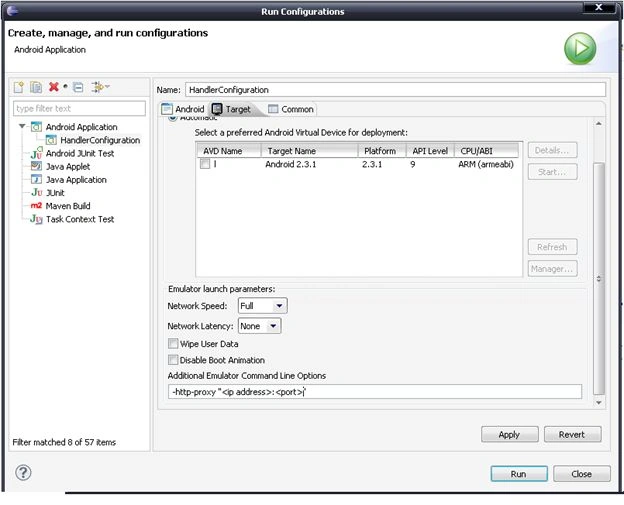Click the Apply button
The height and width of the screenshot is (505, 624).
click(x=509, y=435)
